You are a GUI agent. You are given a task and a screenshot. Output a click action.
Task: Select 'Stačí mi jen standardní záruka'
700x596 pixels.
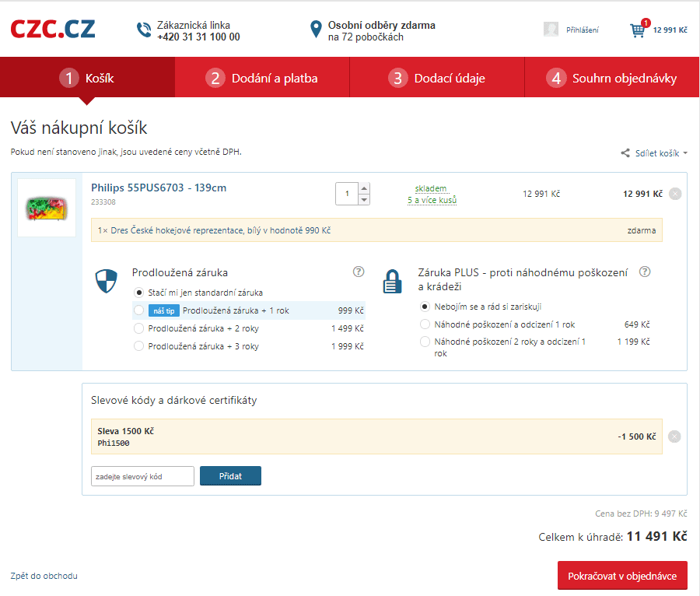click(x=139, y=293)
